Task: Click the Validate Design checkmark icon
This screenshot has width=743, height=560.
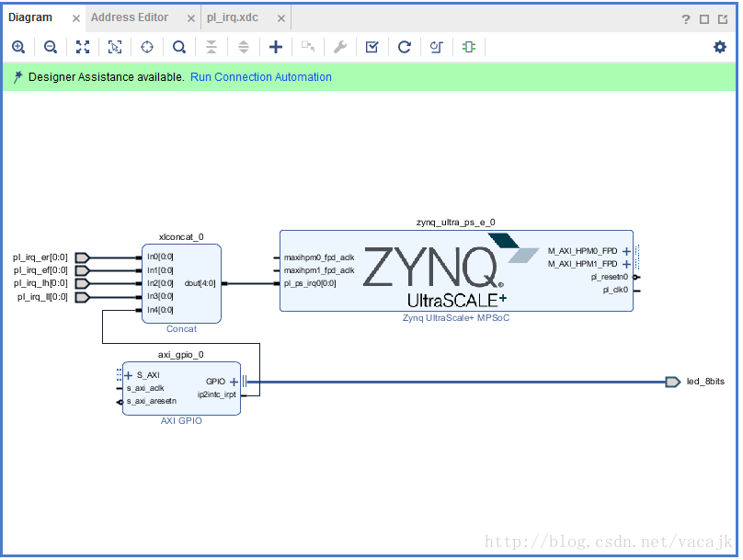Action: pyautogui.click(x=372, y=47)
